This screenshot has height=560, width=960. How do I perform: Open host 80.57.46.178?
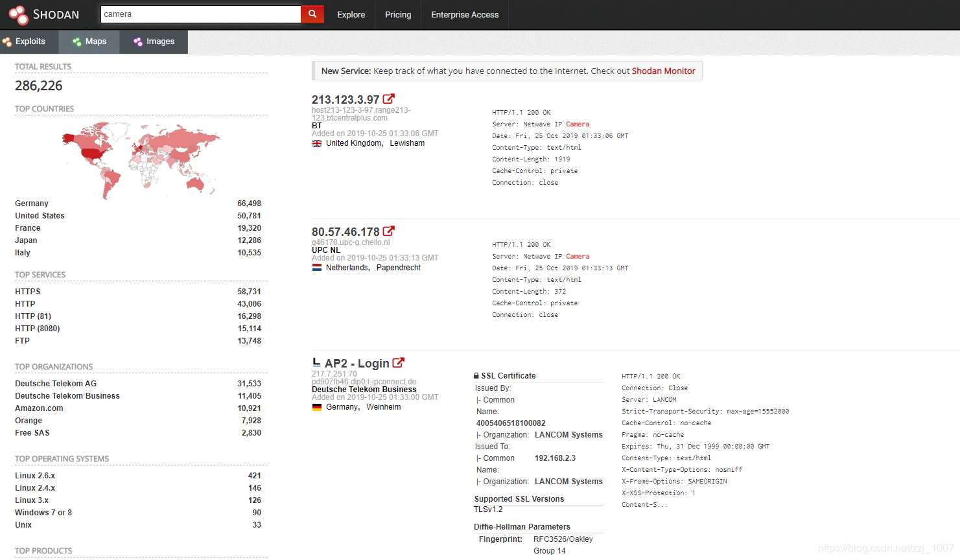[345, 232]
